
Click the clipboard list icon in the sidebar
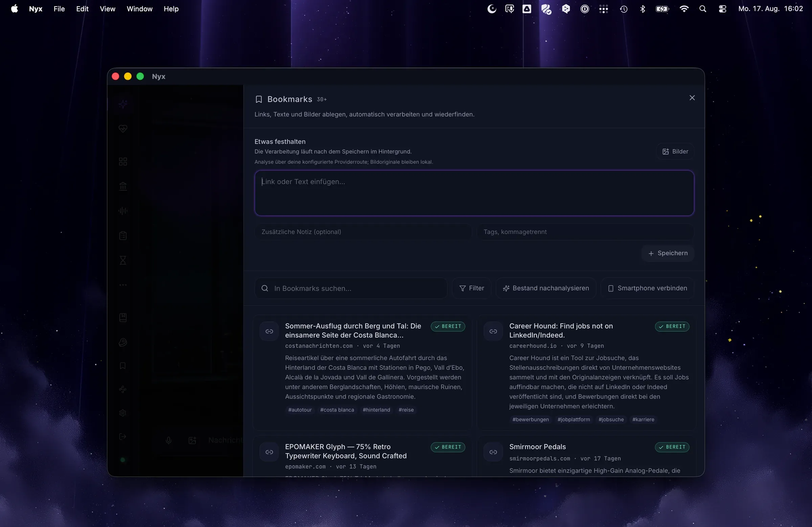coord(123,236)
